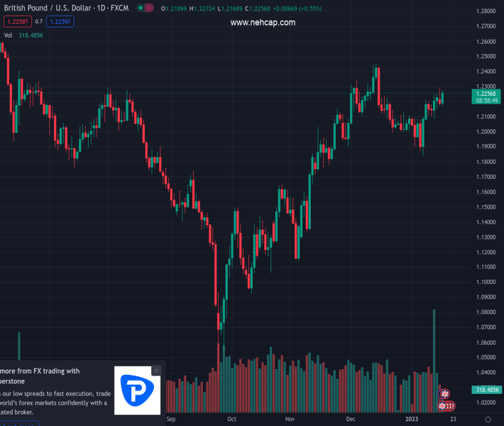Open chart settings gear at bottom right
The width and height of the screenshot is (504, 426).
pos(488,419)
